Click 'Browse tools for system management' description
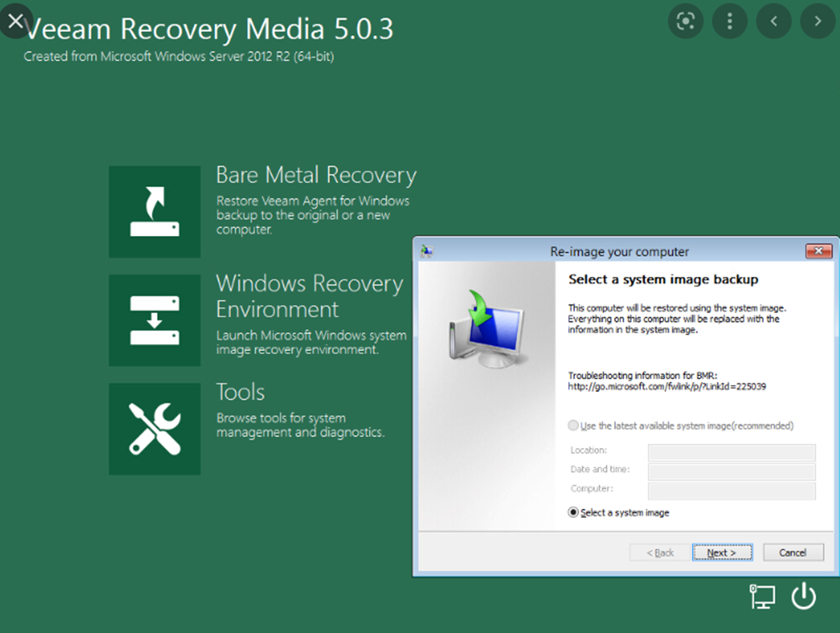840x633 pixels. click(x=300, y=425)
